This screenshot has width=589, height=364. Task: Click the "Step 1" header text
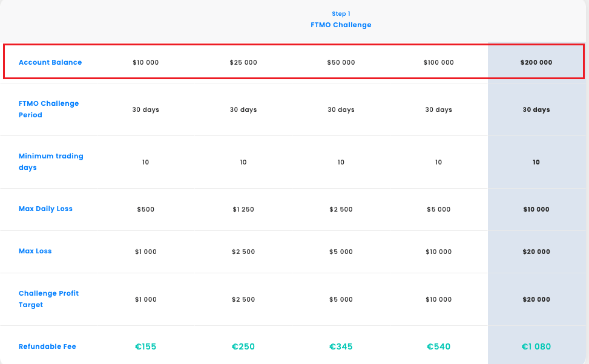(341, 14)
